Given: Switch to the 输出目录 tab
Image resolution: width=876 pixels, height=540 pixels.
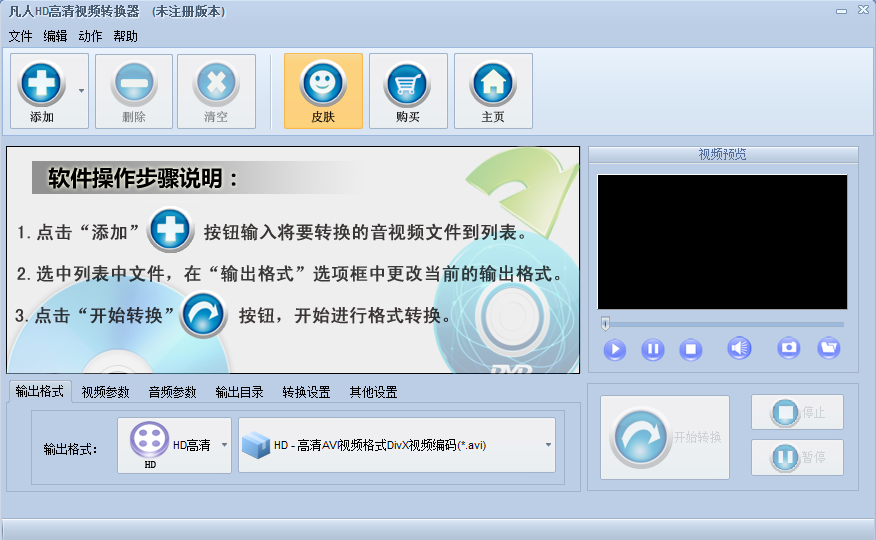Looking at the screenshot, I should [240, 392].
